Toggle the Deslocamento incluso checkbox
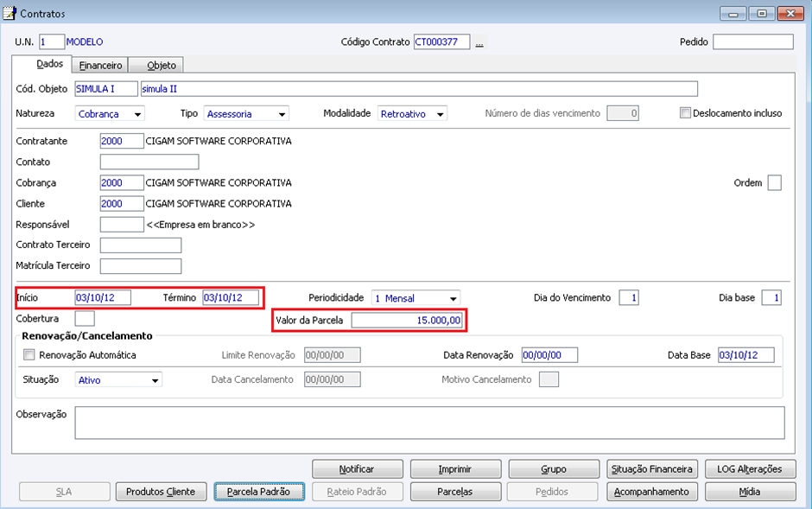Image resolution: width=812 pixels, height=509 pixels. point(685,113)
